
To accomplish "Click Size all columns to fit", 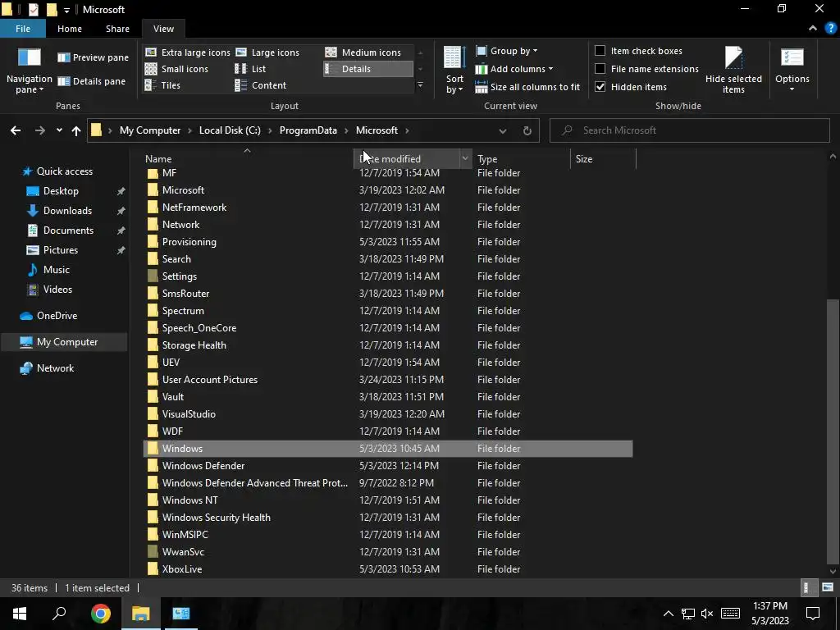I will [x=527, y=87].
